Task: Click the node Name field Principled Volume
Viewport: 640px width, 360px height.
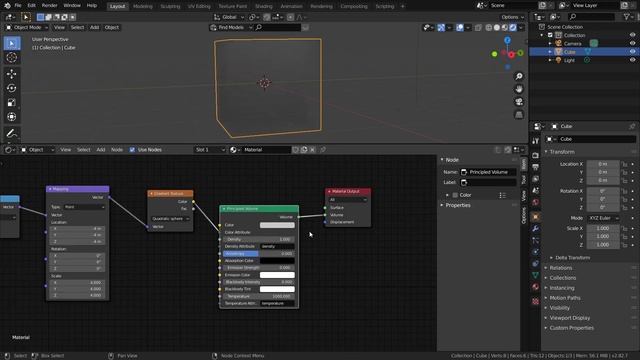Action: pyautogui.click(x=488, y=172)
